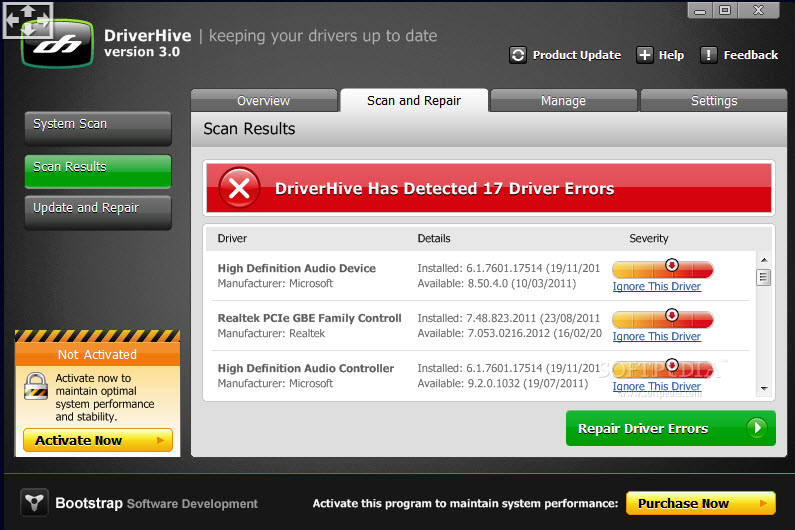This screenshot has height=530, width=795.
Task: Click the DriverHive logo icon
Action: pos(57,44)
